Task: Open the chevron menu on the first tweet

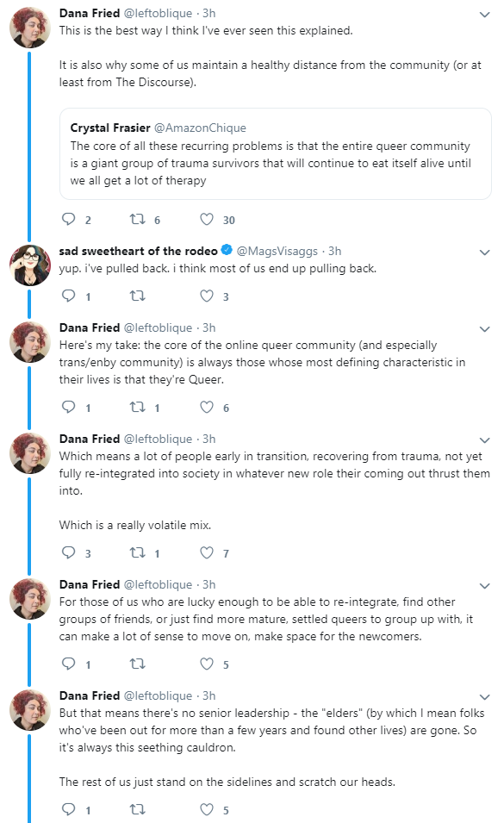Action: pos(484,15)
